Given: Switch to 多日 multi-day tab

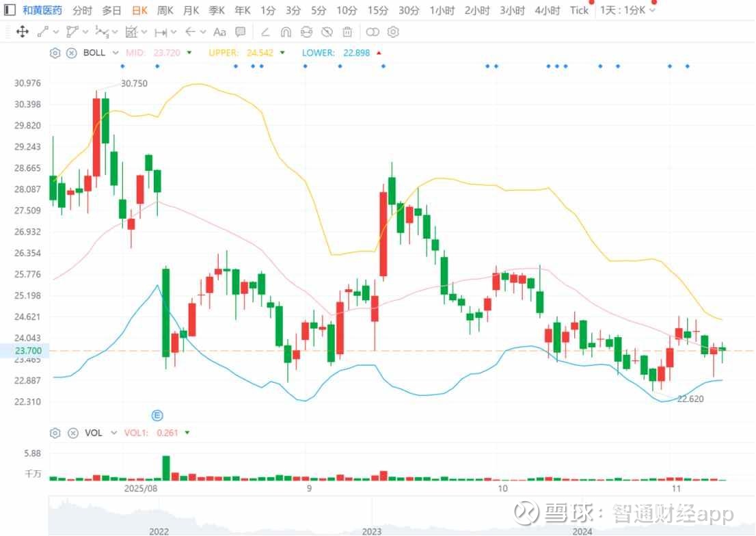Looking at the screenshot, I should pyautogui.click(x=112, y=10).
